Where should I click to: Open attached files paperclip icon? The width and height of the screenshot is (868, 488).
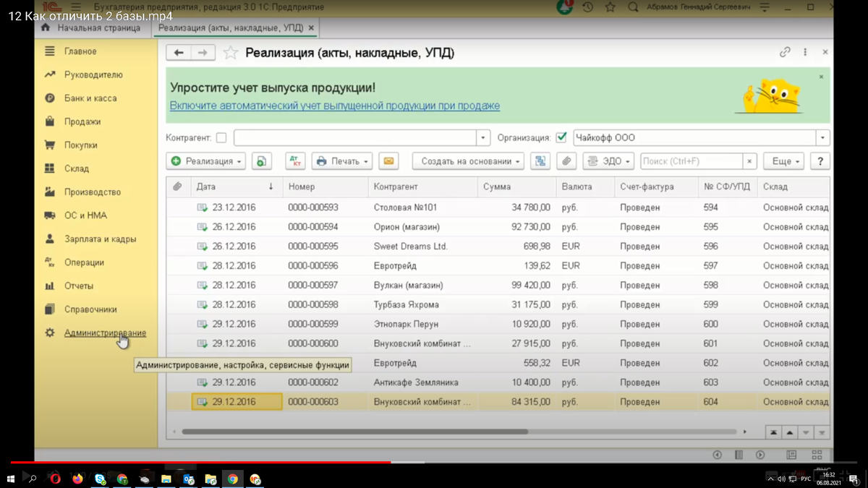coord(567,161)
